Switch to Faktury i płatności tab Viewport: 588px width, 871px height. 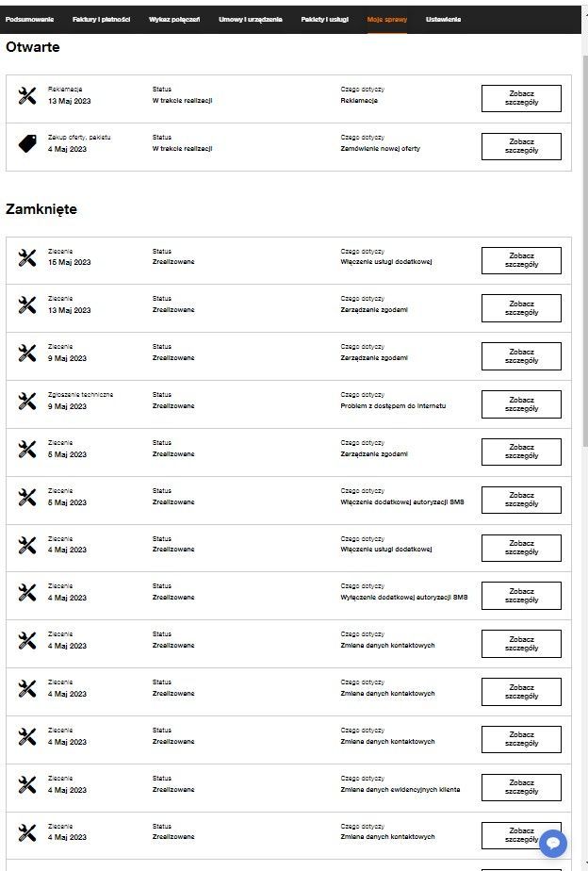(101, 20)
